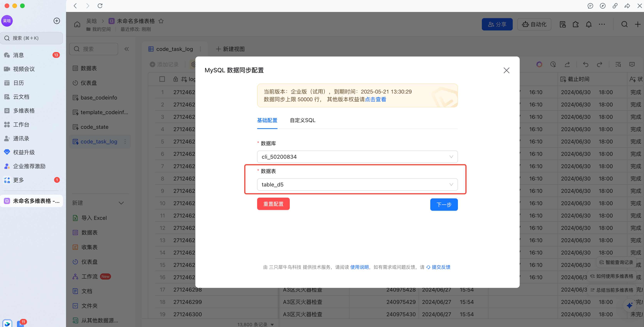Open the puzzle extensions icon
Screen dimensions: 644x327
pyautogui.click(x=575, y=24)
